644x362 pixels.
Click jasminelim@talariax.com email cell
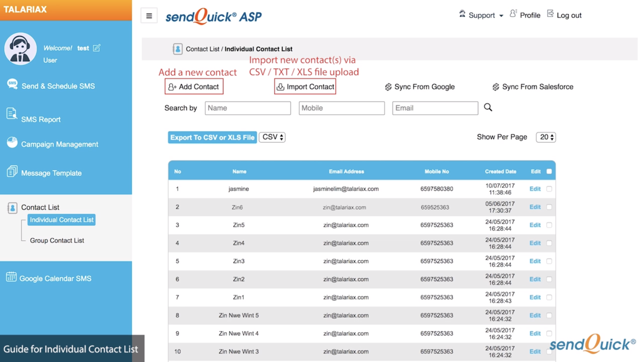346,189
